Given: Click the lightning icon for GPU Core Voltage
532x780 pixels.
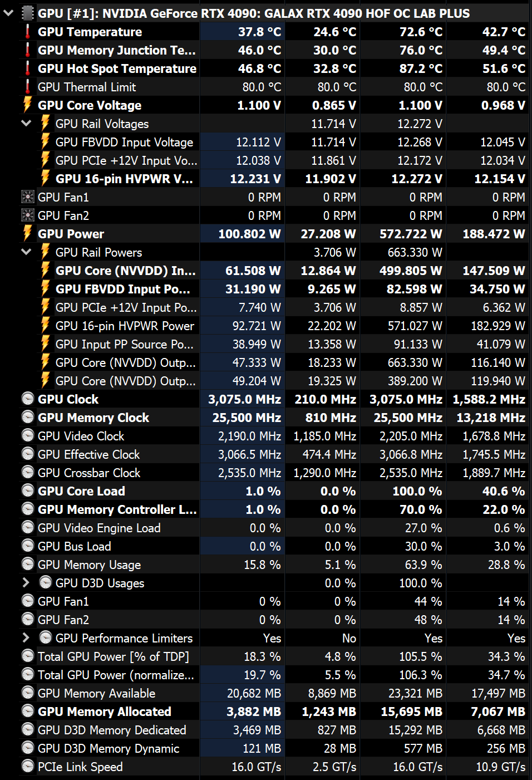Looking at the screenshot, I should 27,105.
